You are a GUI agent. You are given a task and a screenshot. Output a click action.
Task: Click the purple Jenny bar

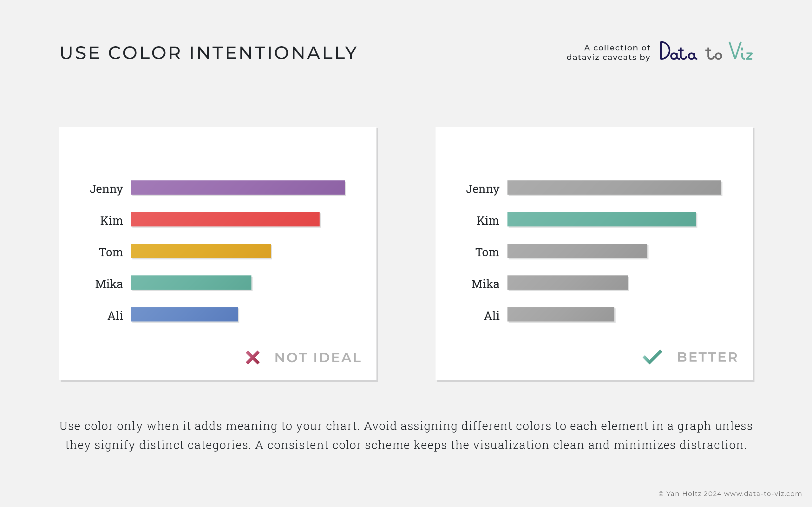pyautogui.click(x=238, y=188)
